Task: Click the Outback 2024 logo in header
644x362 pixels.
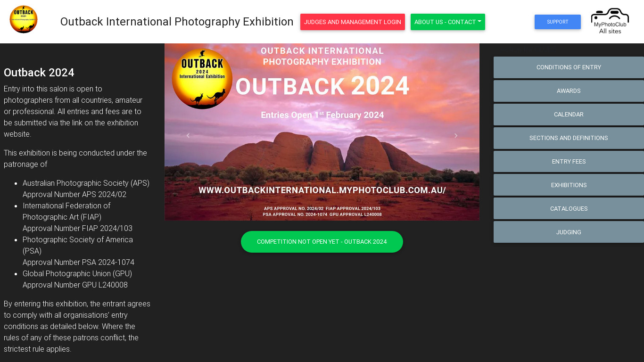Action: coord(24,20)
